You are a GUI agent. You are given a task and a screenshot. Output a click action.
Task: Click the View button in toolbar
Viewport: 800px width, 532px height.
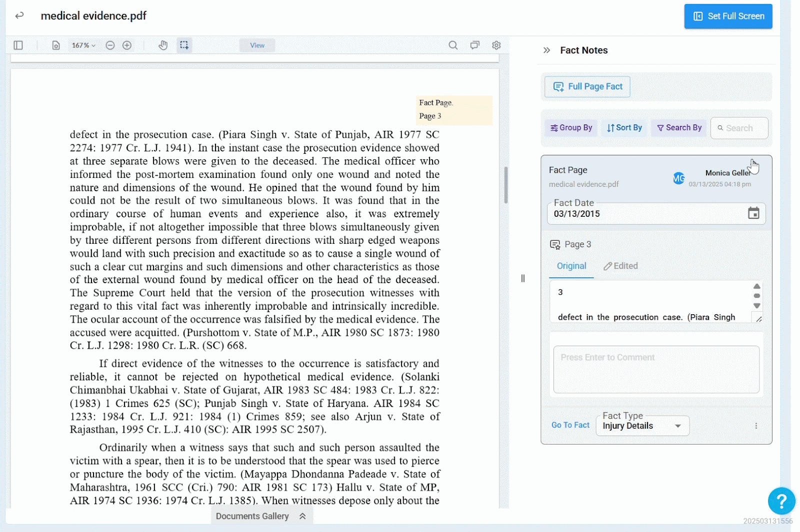click(257, 45)
